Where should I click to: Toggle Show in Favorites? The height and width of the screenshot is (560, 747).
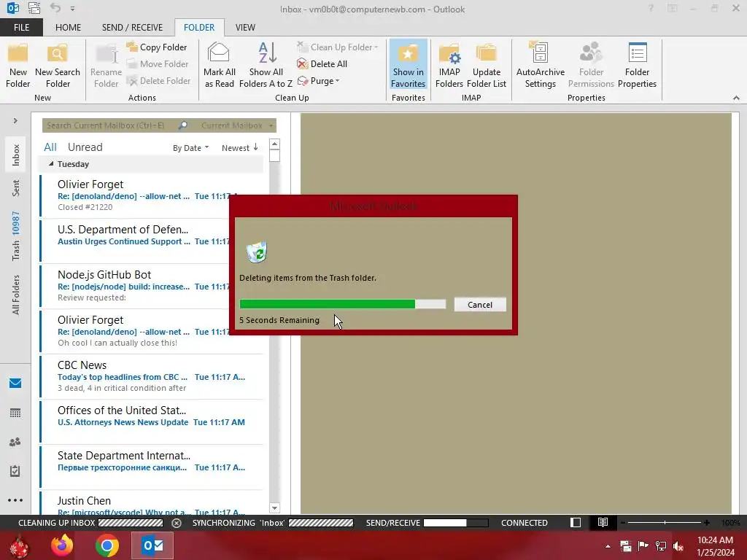click(x=408, y=65)
